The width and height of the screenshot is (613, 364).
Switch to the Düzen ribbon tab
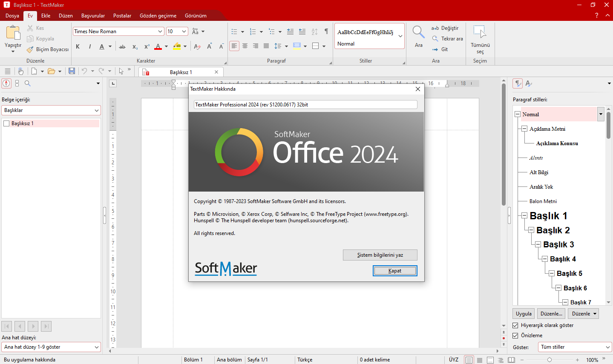pos(66,16)
